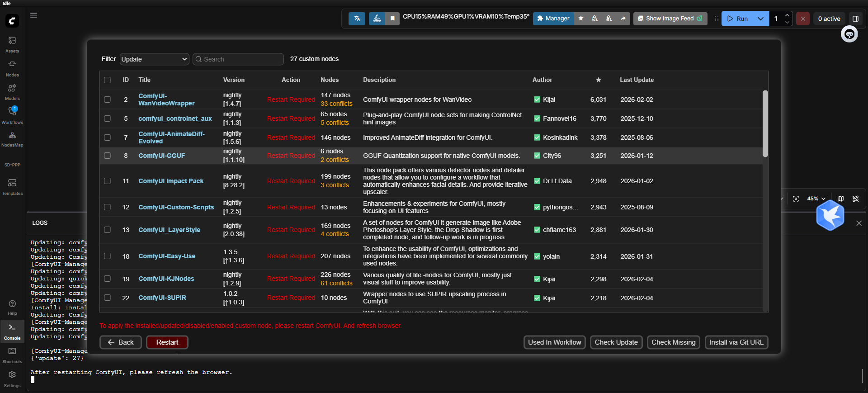Click Check Missing button
Image resolution: width=868 pixels, height=393 pixels.
click(x=674, y=342)
